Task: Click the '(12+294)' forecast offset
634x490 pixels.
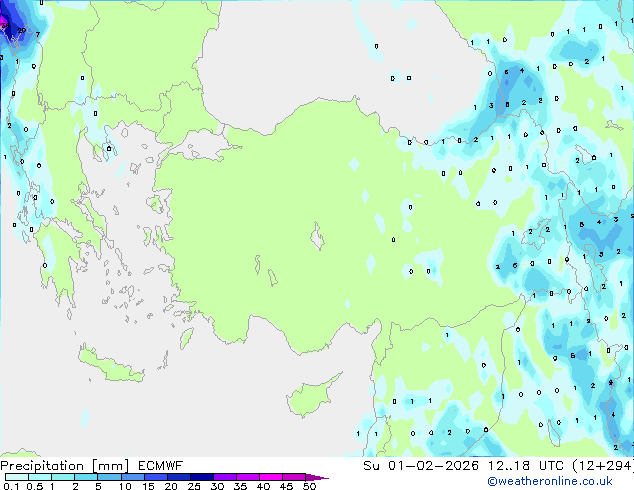Action: [603, 466]
